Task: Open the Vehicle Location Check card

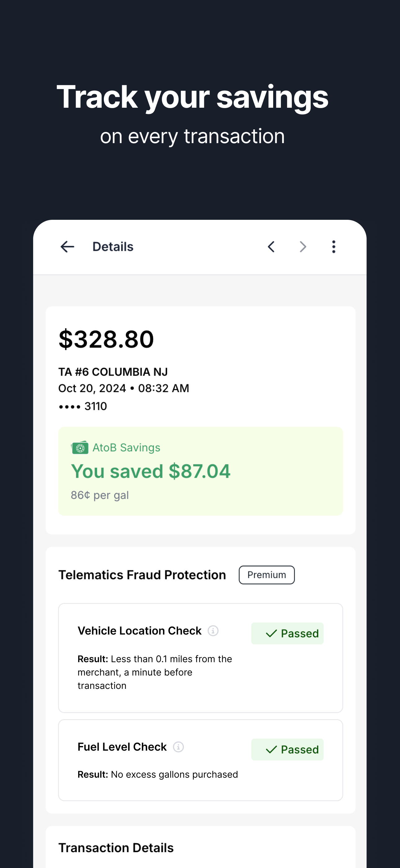Action: pyautogui.click(x=201, y=658)
